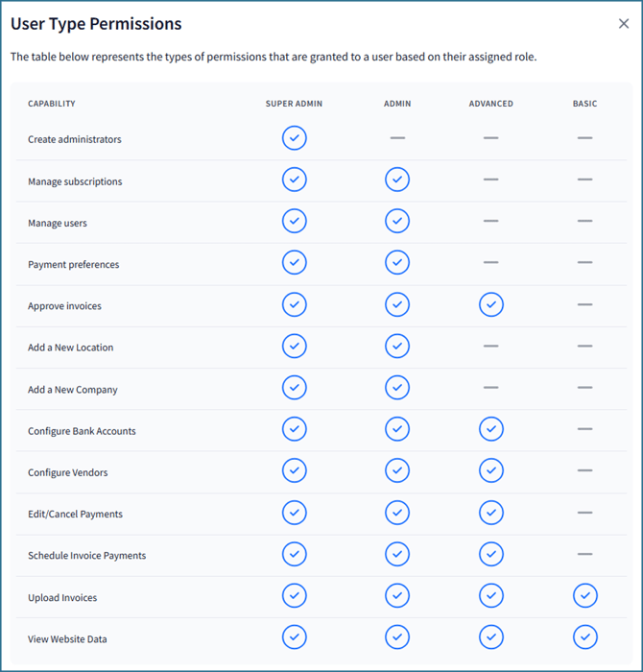Image resolution: width=643 pixels, height=672 pixels.
Task: Click the Capability column header
Action: pyautogui.click(x=52, y=104)
